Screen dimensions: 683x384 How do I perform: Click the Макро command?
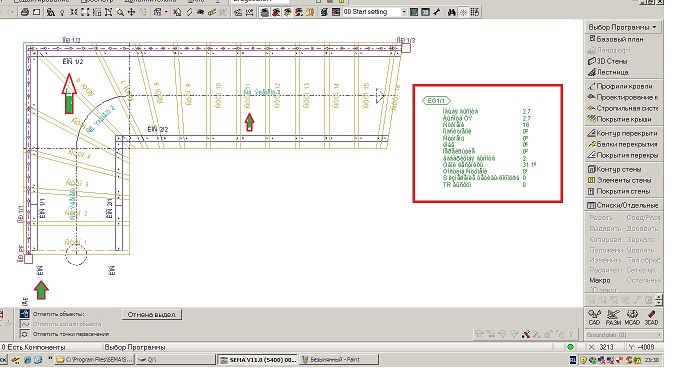(600, 280)
